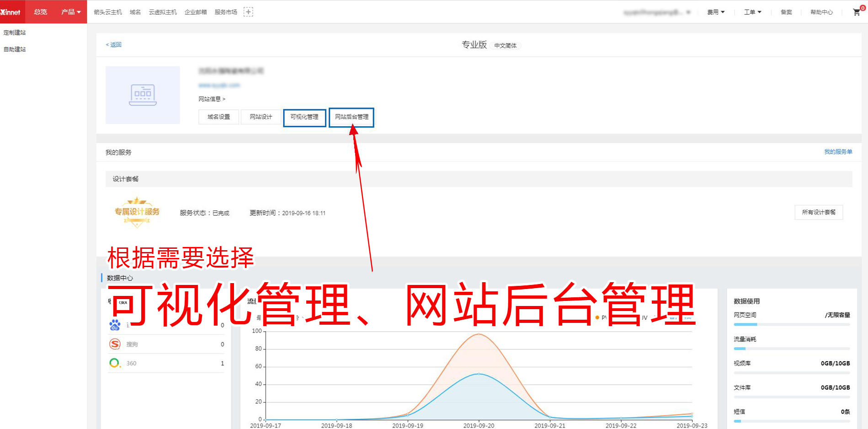
Task: Click the 网站后台管理 button
Action: point(351,117)
